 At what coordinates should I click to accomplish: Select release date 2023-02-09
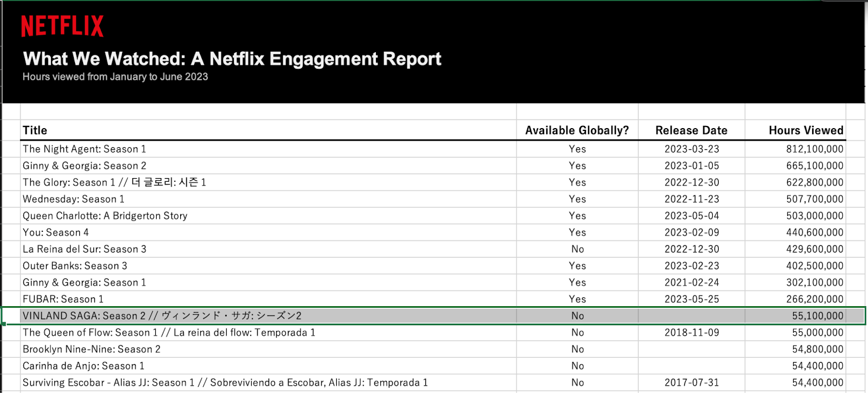point(692,232)
